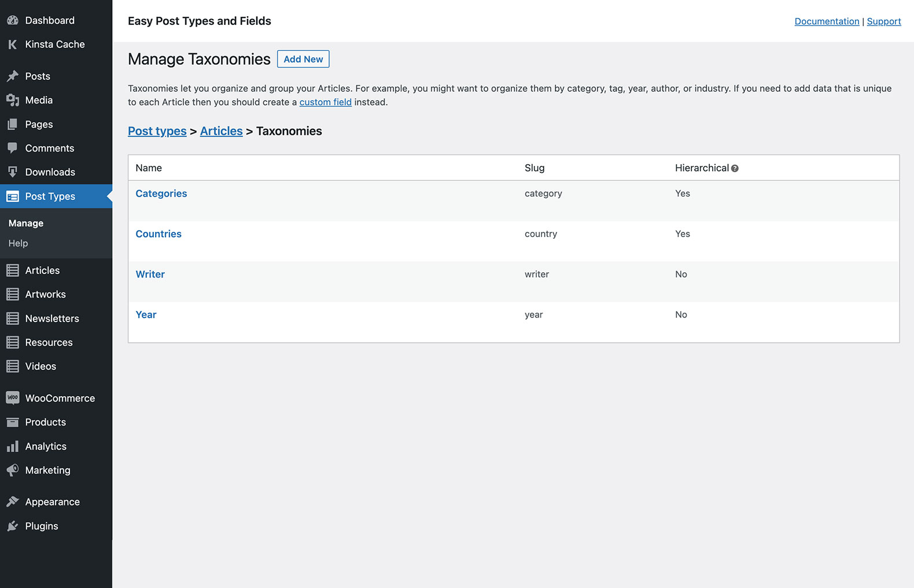Show the Hierarchical column help tooltip
Image resolution: width=914 pixels, height=588 pixels.
pyautogui.click(x=735, y=168)
